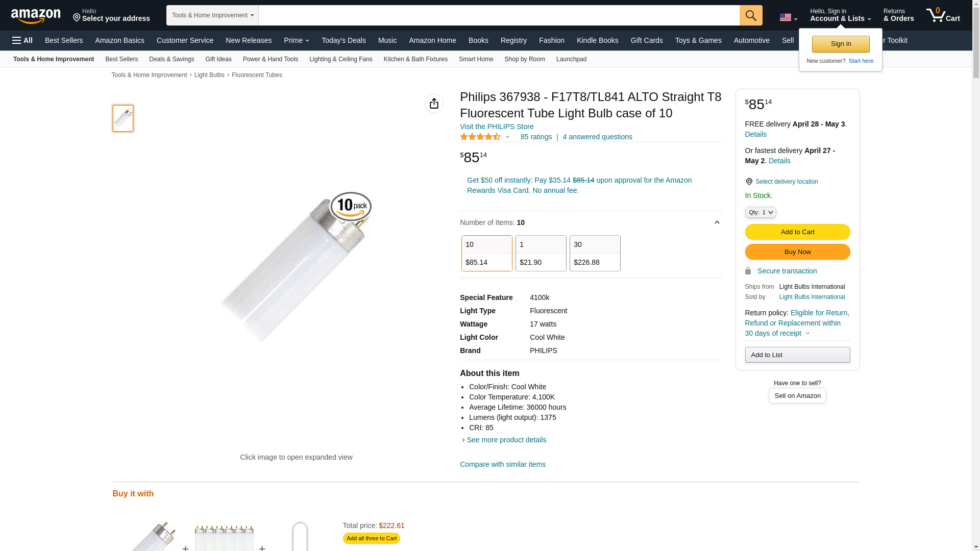The height and width of the screenshot is (551, 980).
Task: Select the 30 items option for $226.88
Action: (x=595, y=253)
